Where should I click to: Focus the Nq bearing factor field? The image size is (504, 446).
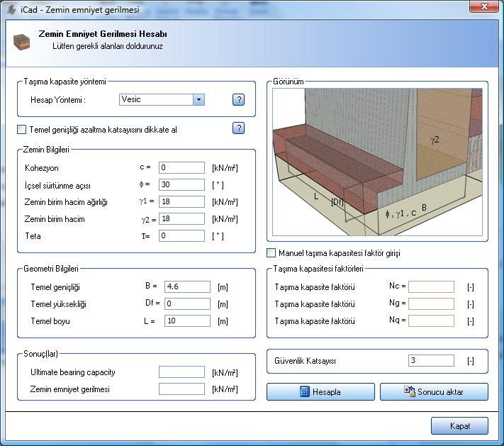click(432, 320)
